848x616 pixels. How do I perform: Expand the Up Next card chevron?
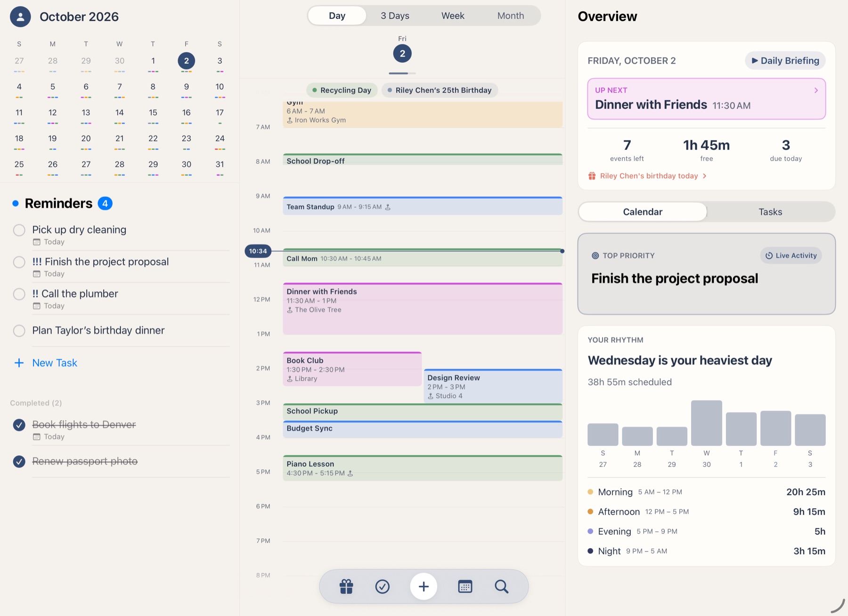[816, 90]
